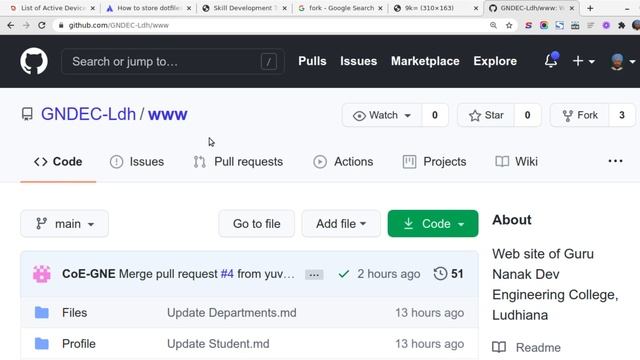Click Issues in top navigation

[x=358, y=61]
